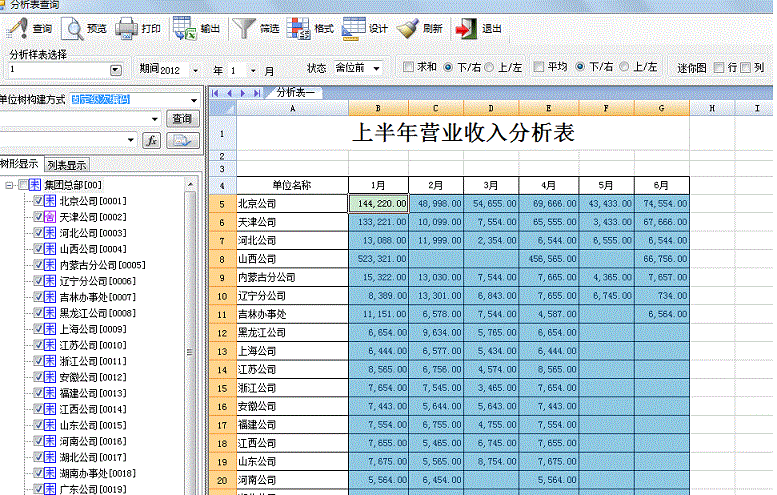
Task: Open the 筛选 funnel filter icon
Action: (244, 28)
